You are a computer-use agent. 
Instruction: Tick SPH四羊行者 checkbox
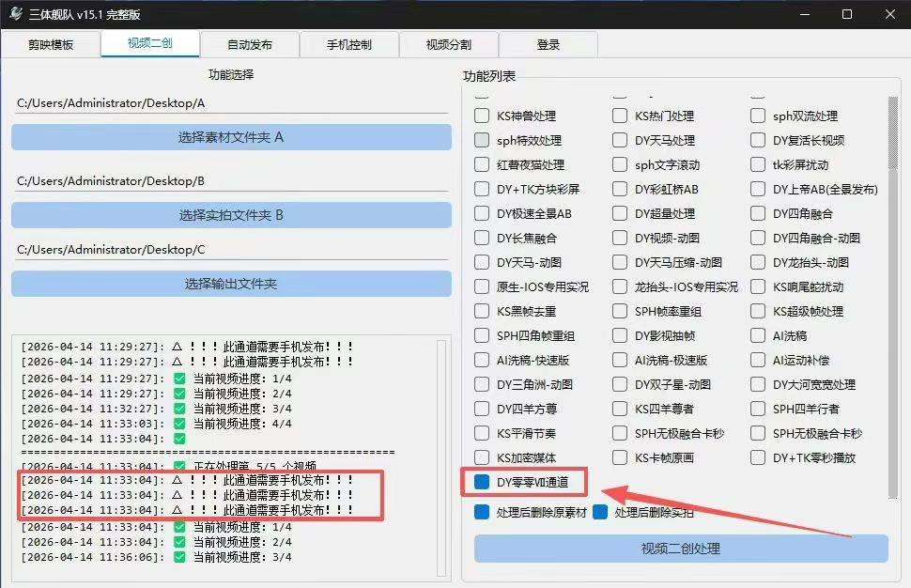[x=758, y=409]
